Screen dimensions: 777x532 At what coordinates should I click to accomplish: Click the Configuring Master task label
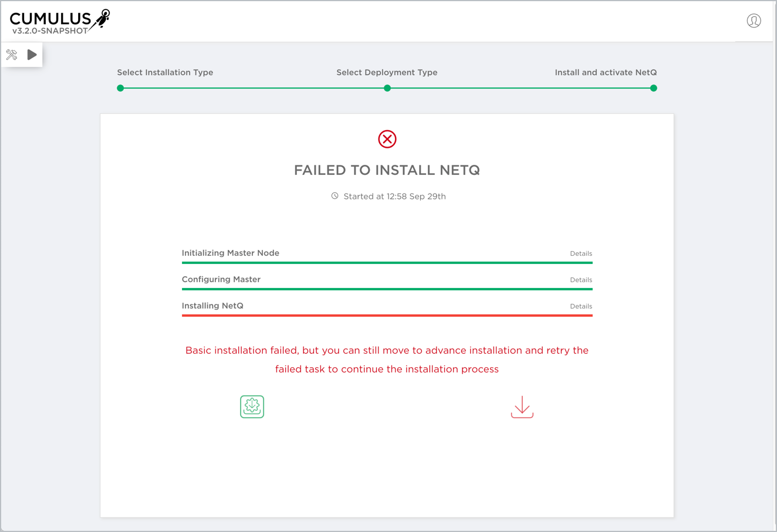click(x=221, y=279)
